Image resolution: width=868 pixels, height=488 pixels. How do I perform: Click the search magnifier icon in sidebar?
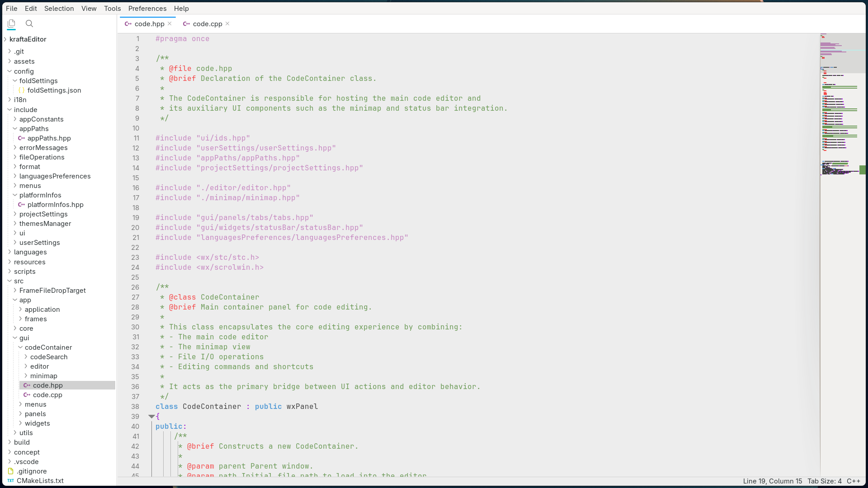click(x=29, y=23)
